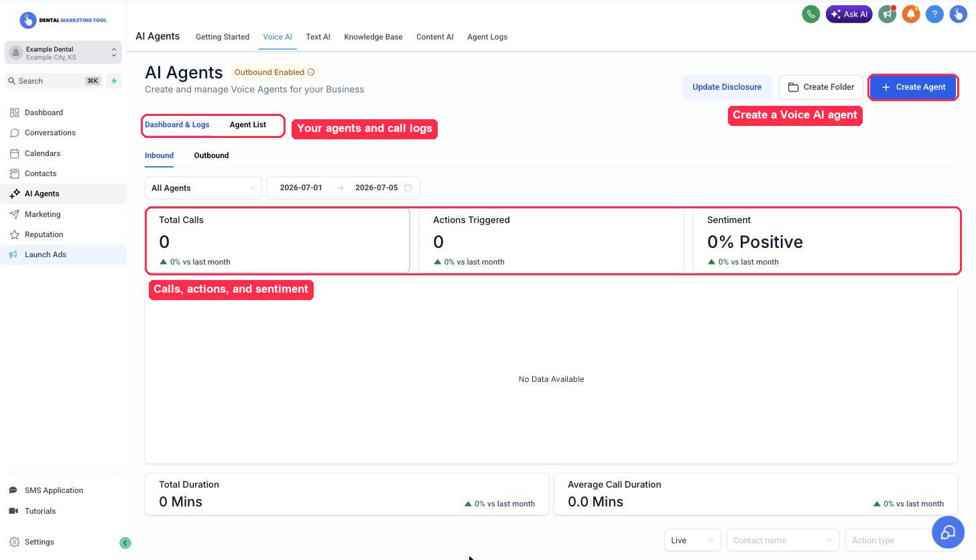
Task: Click the Reputation star icon
Action: coord(15,234)
